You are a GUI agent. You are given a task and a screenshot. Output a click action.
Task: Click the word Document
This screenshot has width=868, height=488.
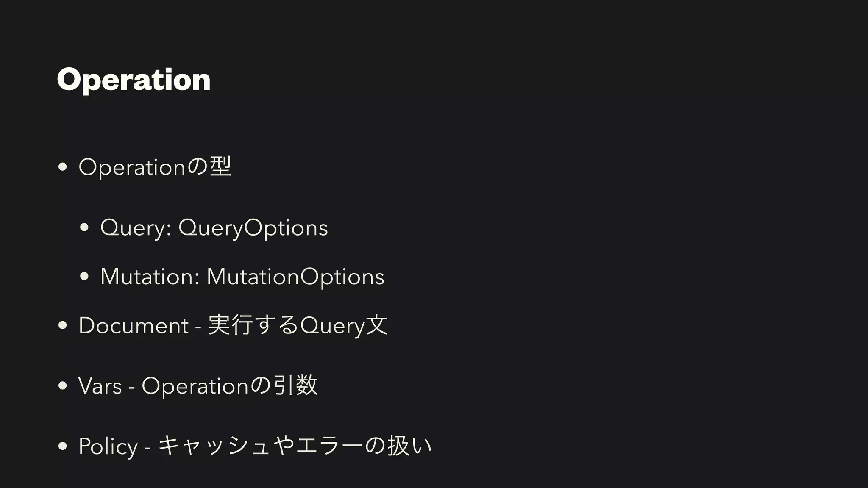tap(134, 325)
